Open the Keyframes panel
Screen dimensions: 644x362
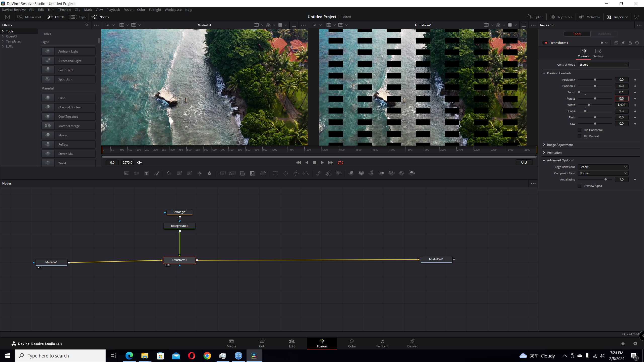561,17
